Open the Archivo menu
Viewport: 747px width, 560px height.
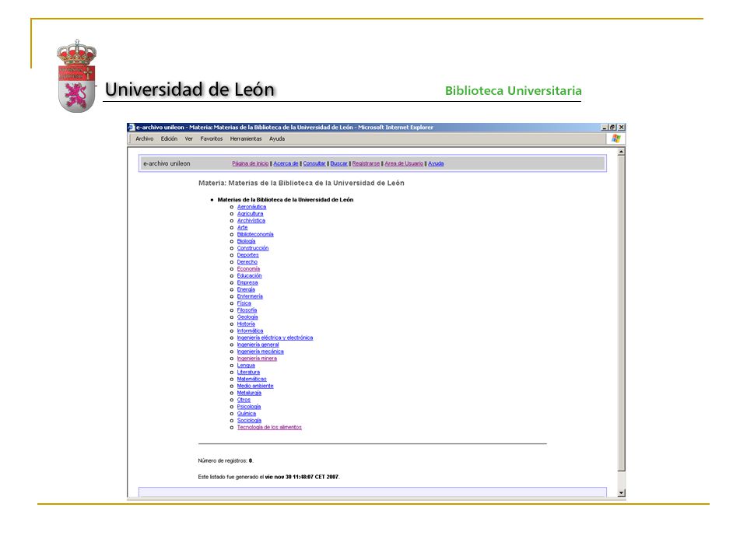tap(145, 139)
